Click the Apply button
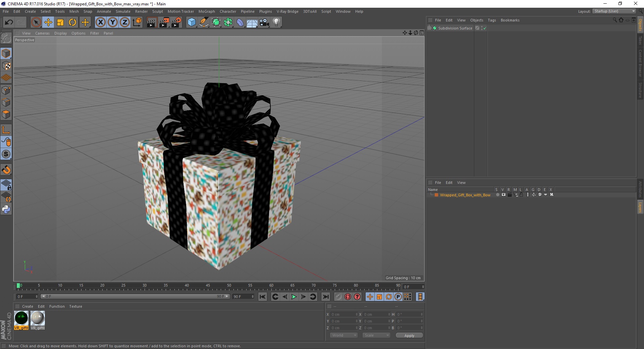Image resolution: width=644 pixels, height=349 pixels. pyautogui.click(x=409, y=336)
